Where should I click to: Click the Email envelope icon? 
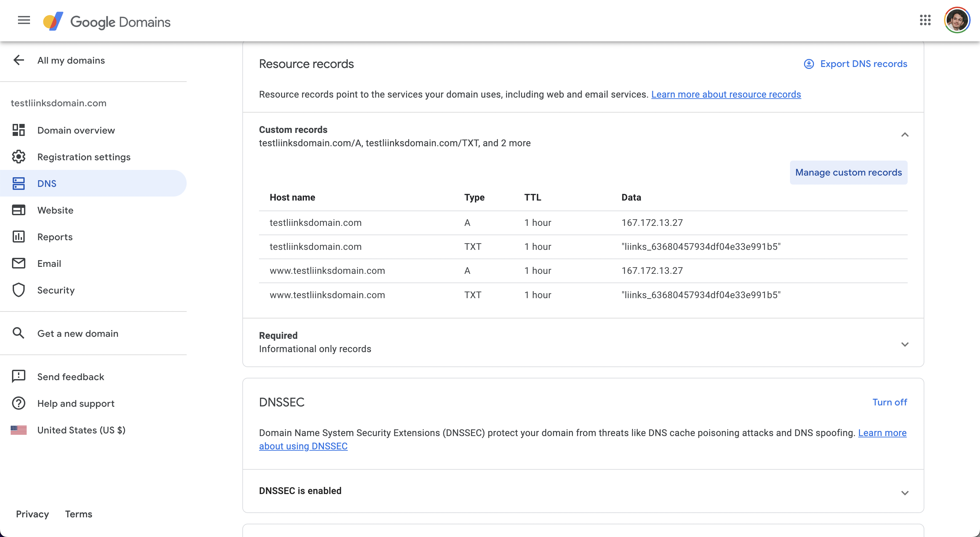[19, 263]
